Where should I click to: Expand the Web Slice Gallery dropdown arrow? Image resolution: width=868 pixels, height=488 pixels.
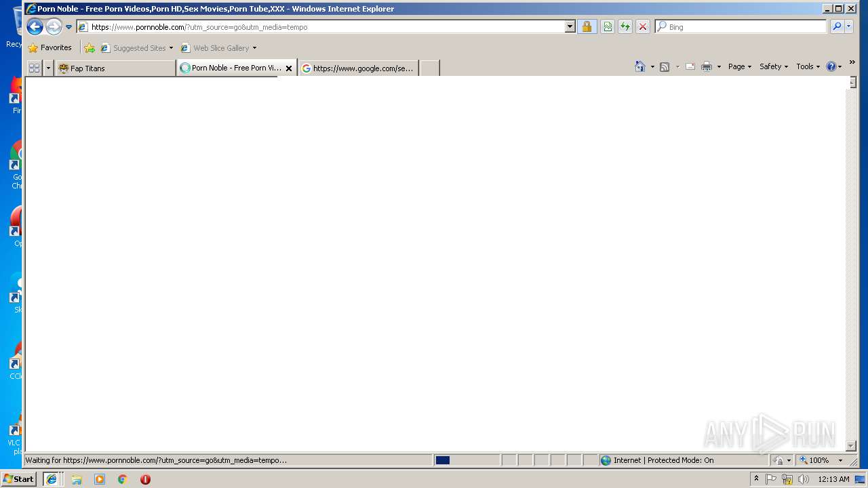[x=254, y=48]
